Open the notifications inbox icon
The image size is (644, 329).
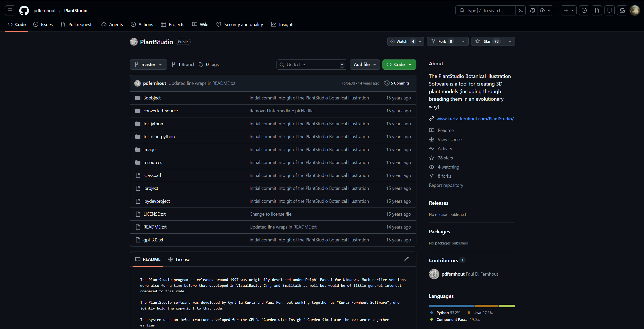622,10
